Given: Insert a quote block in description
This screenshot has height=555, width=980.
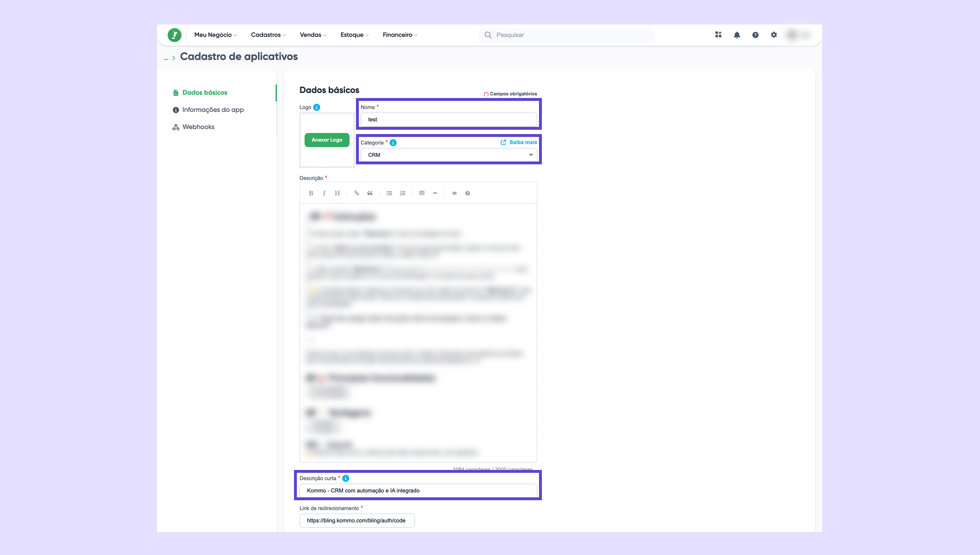Looking at the screenshot, I should click(x=370, y=193).
